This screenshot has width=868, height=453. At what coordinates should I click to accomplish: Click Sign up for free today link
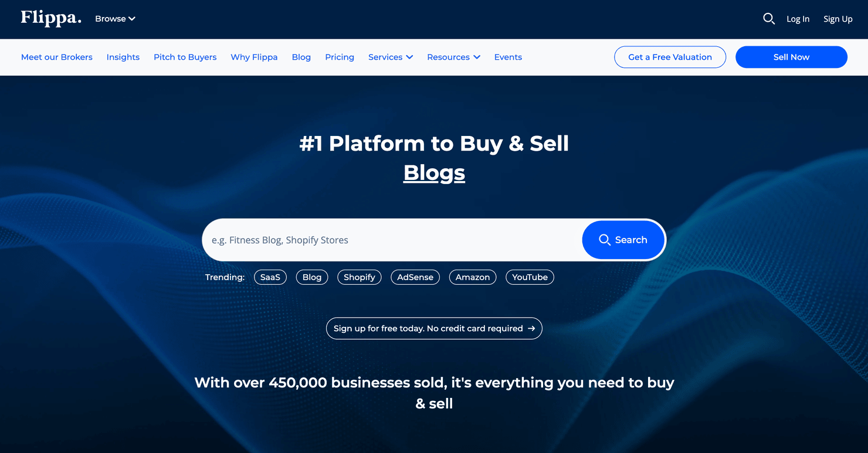434,328
